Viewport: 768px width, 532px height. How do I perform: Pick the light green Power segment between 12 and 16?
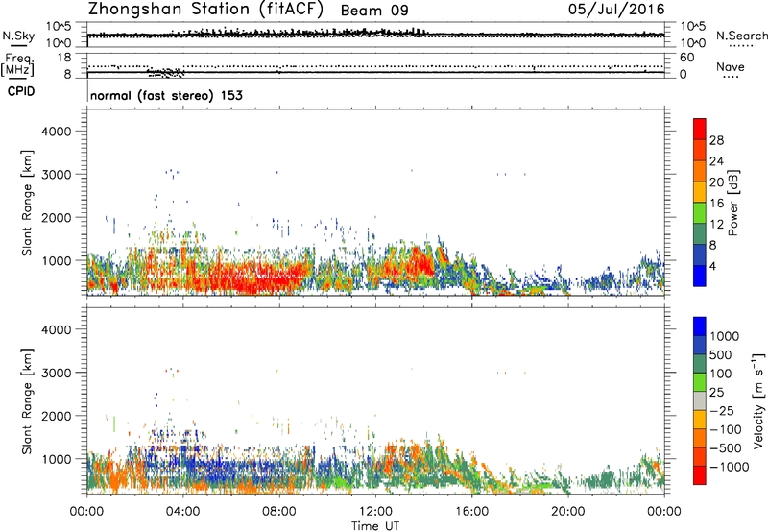[x=700, y=213]
